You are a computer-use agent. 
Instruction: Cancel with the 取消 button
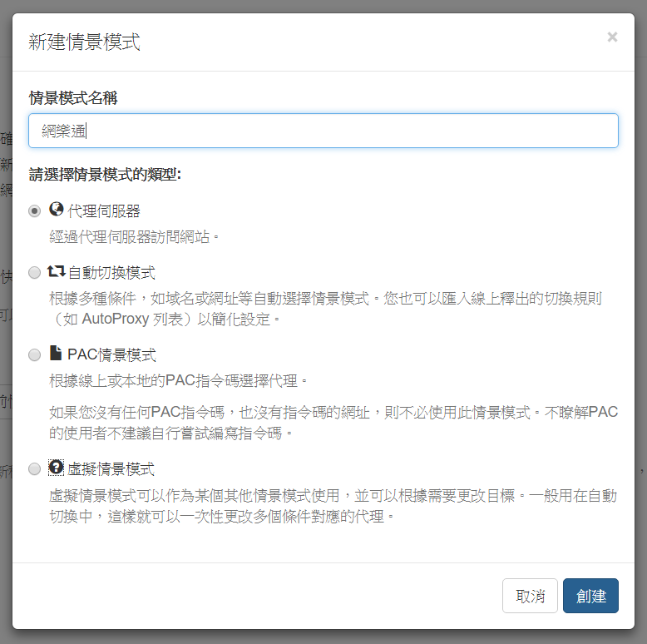click(530, 596)
